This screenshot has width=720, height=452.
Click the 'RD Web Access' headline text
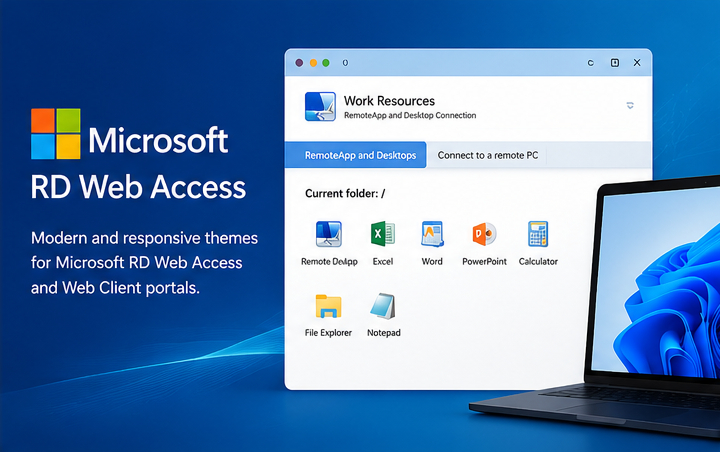click(x=138, y=187)
